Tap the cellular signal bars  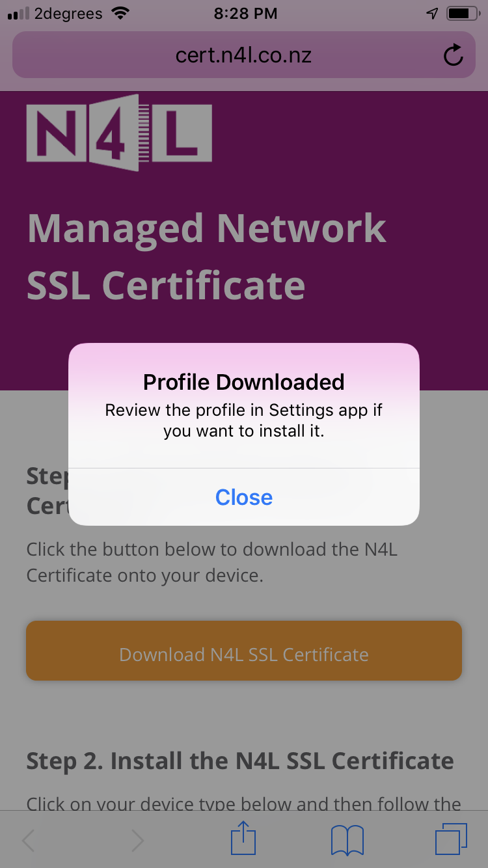[18, 14]
